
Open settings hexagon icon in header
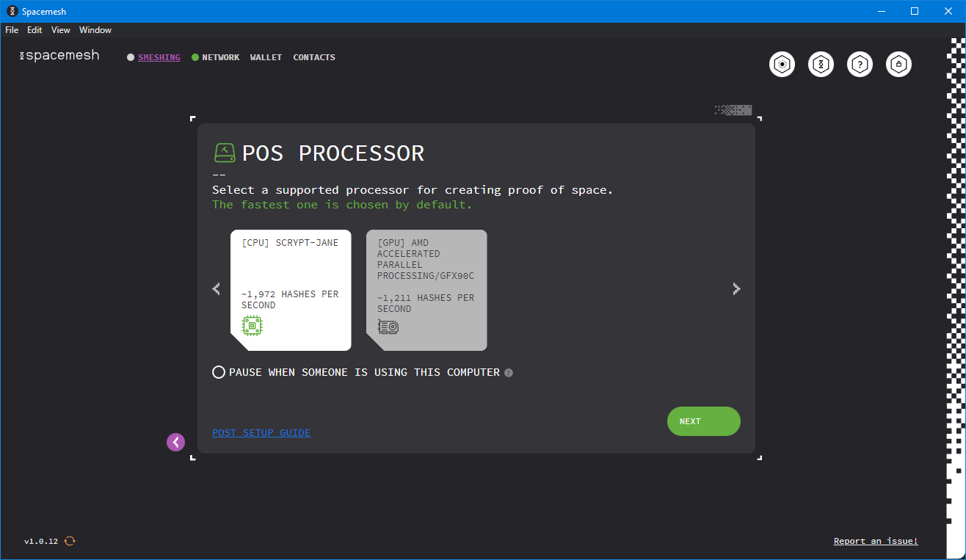(x=782, y=65)
